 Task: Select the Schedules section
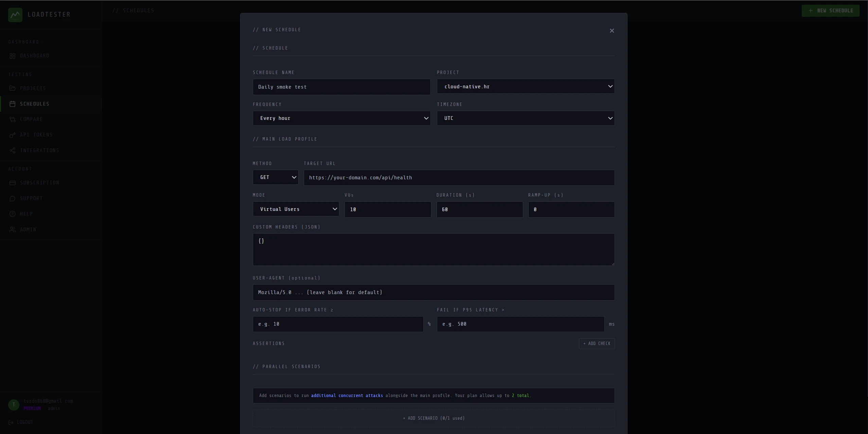35,104
